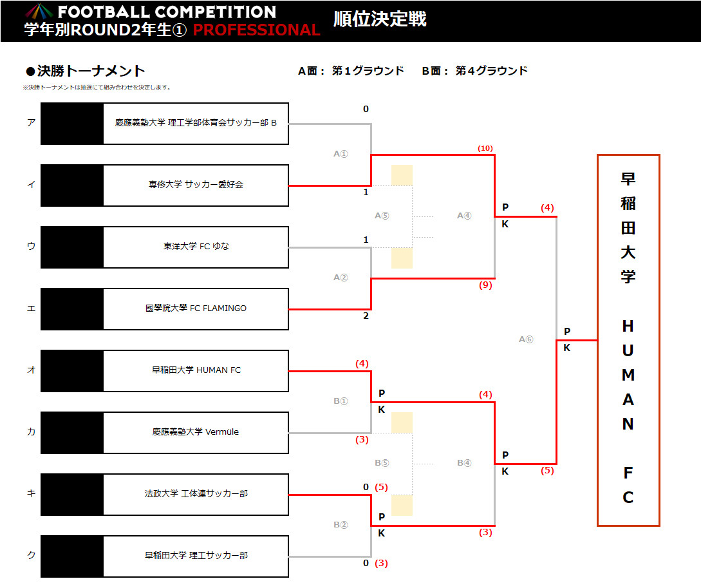Image resolution: width=701 pixels, height=588 pixels.
Task: Click black logo placeholder beside 東洋大学 FC ゆな
Action: [72, 247]
